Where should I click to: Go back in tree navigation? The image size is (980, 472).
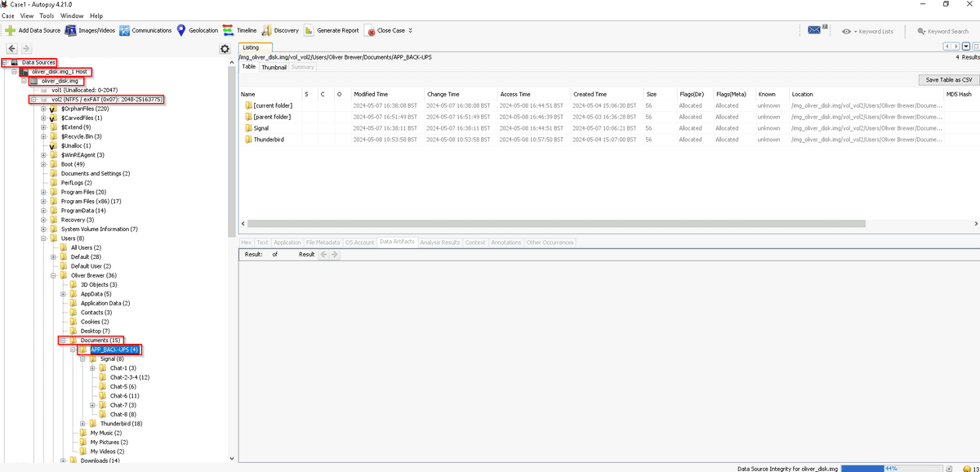[x=11, y=49]
